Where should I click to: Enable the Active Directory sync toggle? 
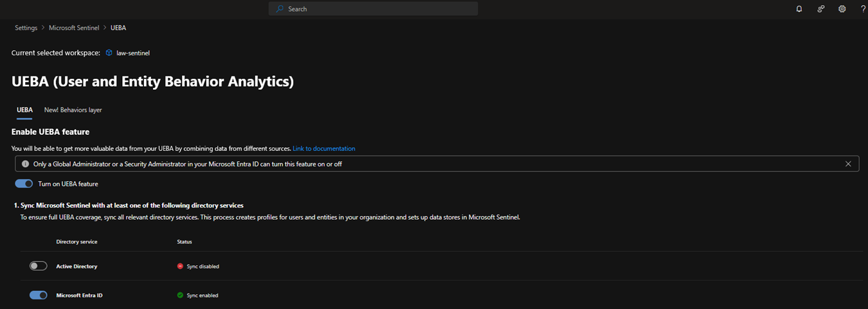click(x=39, y=266)
